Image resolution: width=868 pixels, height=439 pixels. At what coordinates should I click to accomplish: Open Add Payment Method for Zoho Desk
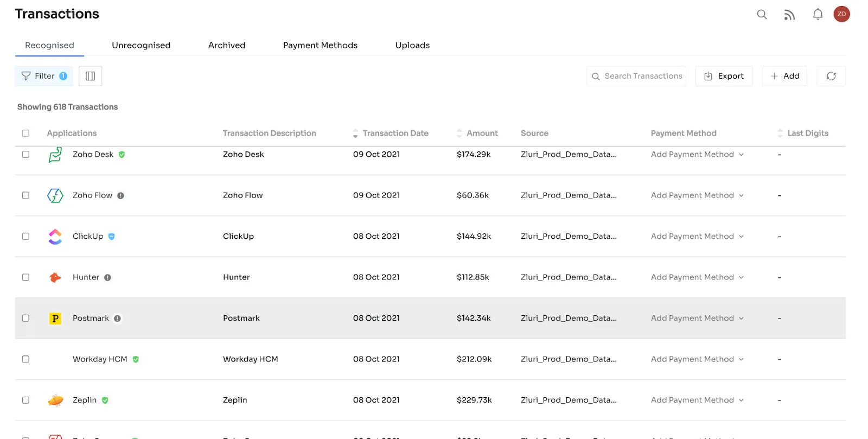coord(697,155)
